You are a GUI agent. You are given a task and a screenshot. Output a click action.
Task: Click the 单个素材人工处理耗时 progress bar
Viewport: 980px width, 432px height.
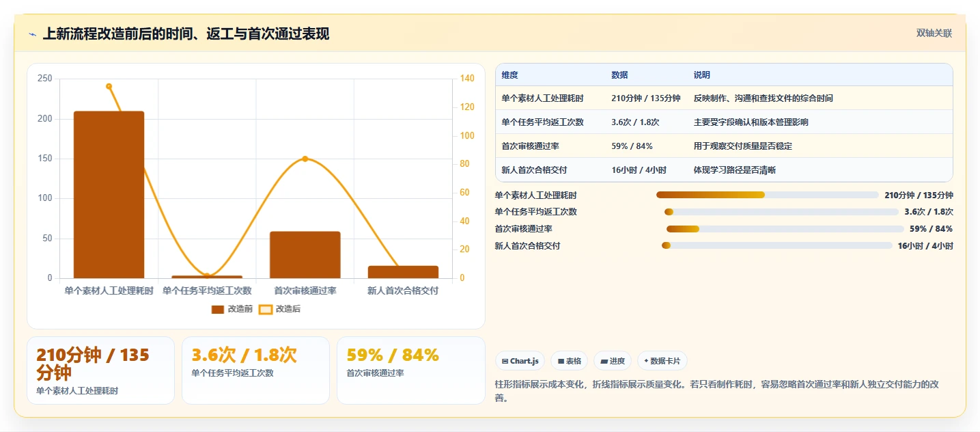coord(768,195)
